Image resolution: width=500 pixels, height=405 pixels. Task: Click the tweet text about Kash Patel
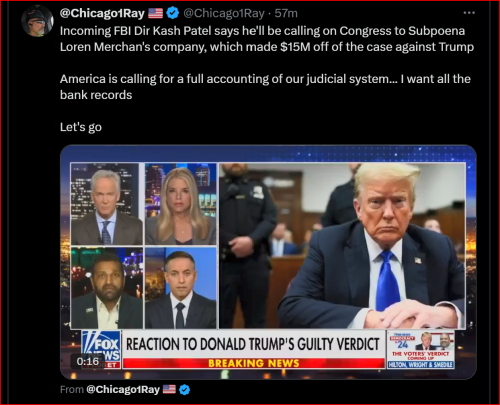267,39
